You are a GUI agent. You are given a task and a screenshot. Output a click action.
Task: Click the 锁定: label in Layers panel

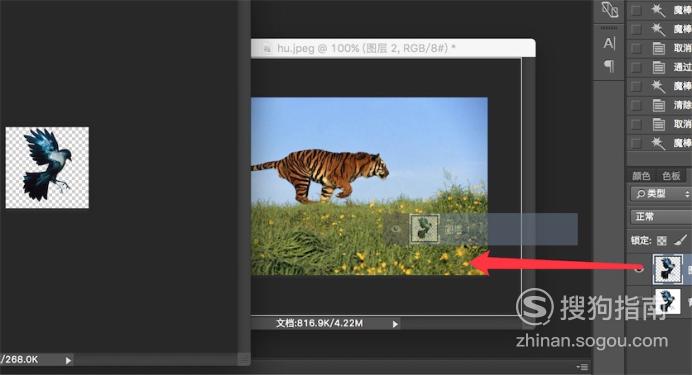click(x=641, y=240)
